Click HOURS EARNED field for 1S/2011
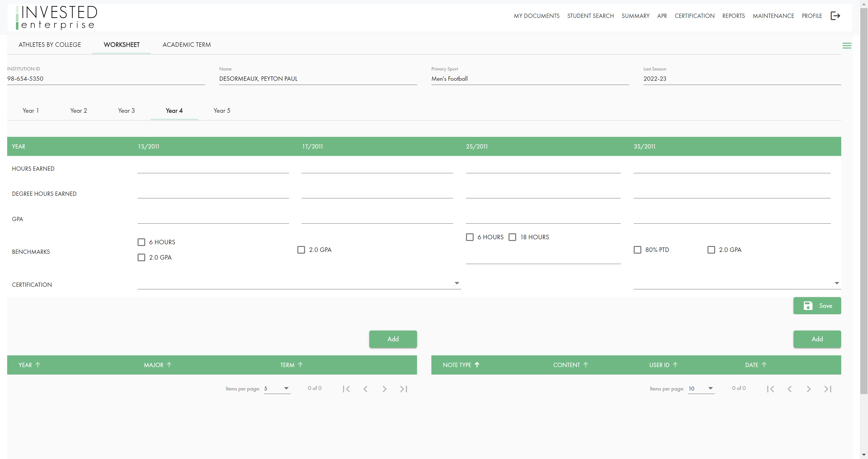 click(x=213, y=168)
